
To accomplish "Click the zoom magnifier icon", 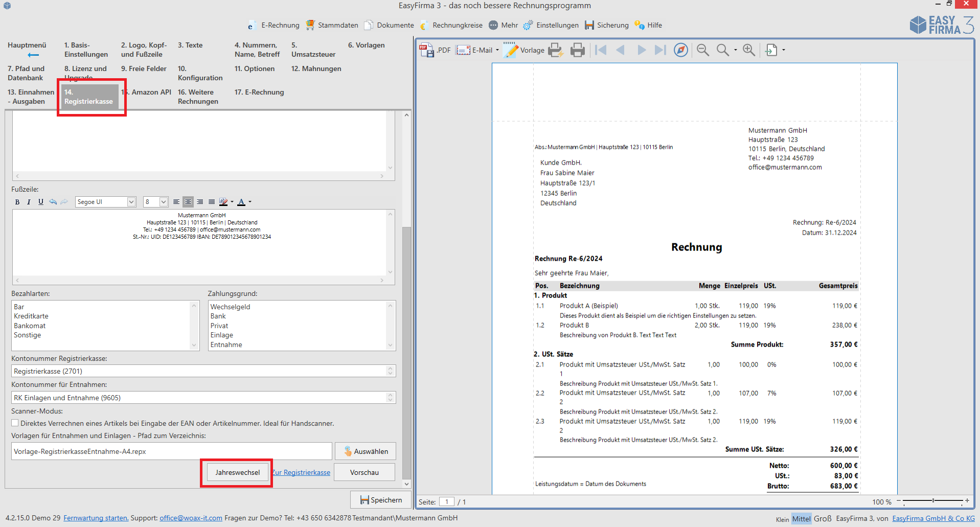I will click(722, 50).
